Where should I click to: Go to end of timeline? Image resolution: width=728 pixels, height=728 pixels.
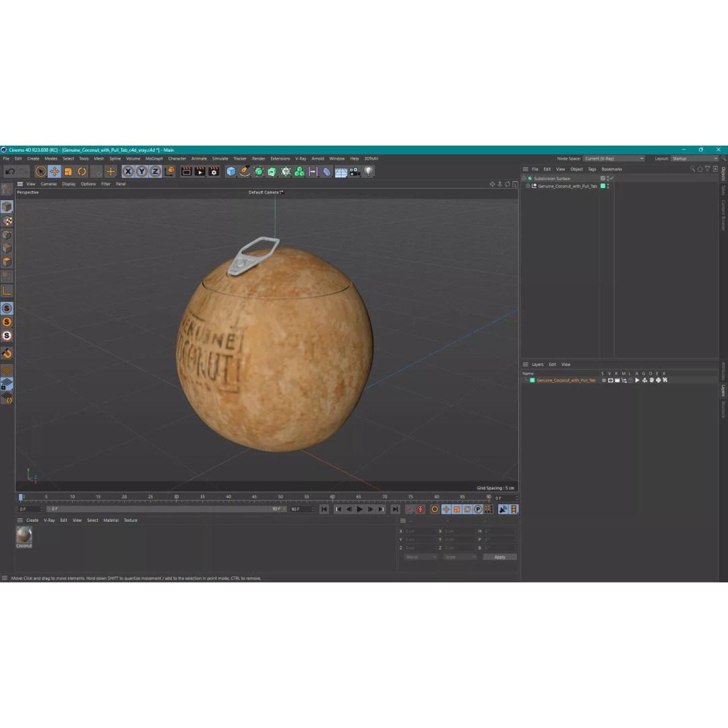(395, 510)
